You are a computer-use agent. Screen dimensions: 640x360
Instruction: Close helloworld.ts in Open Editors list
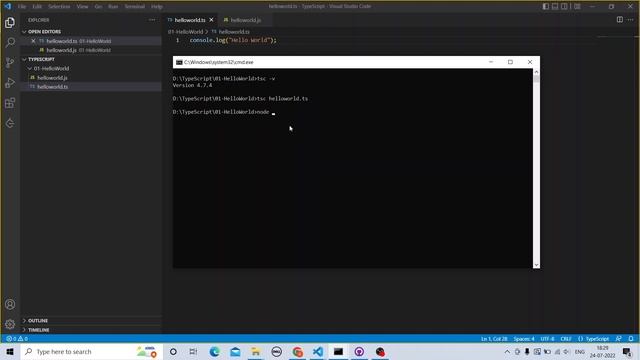tap(33, 41)
